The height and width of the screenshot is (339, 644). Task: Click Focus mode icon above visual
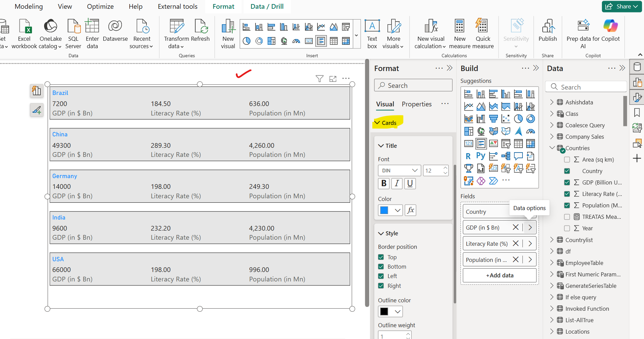(x=333, y=79)
